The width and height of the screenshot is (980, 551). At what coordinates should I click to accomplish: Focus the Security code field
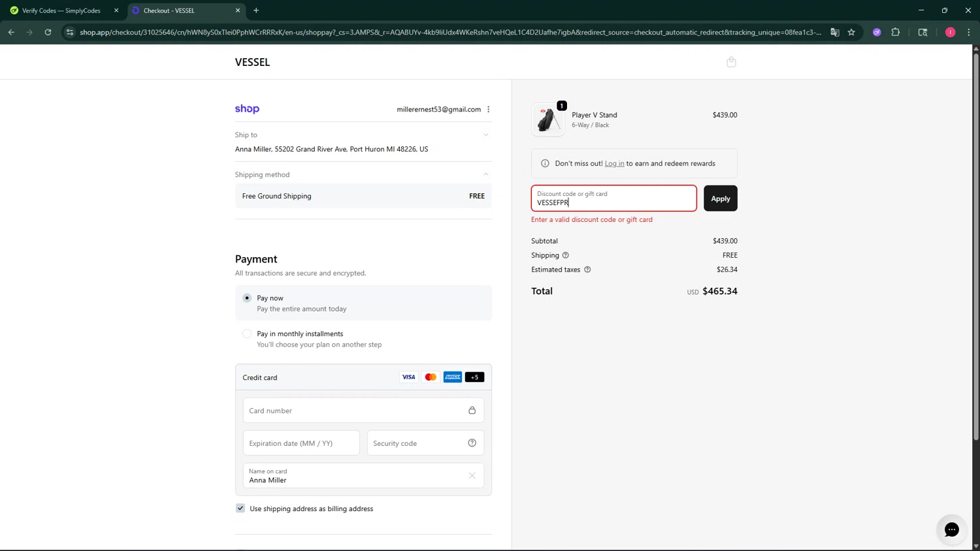pos(425,443)
